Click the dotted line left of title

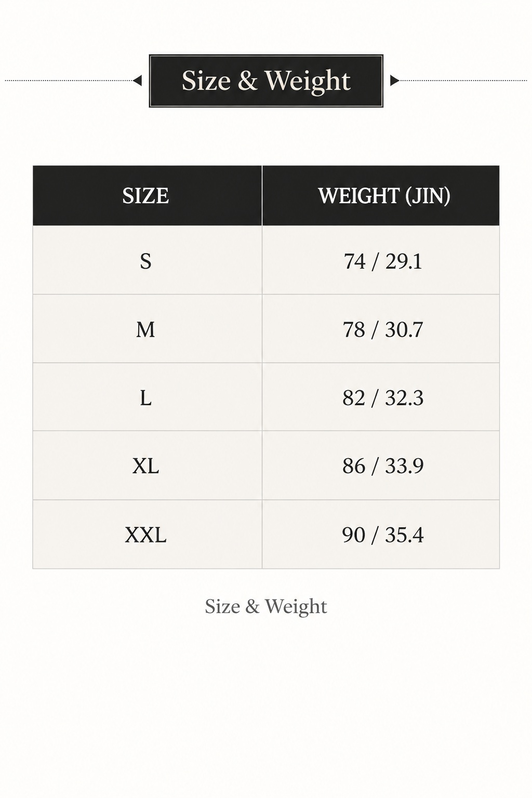(69, 81)
